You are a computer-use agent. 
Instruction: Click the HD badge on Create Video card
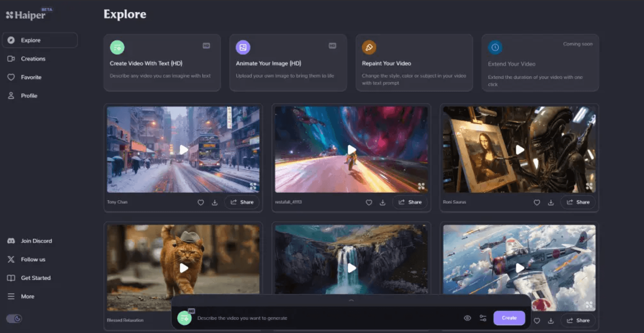(x=206, y=46)
